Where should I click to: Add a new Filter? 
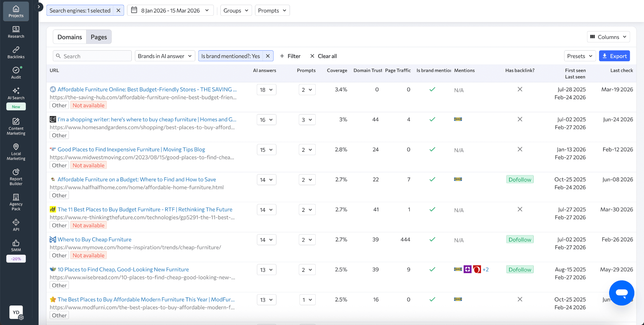tap(290, 56)
